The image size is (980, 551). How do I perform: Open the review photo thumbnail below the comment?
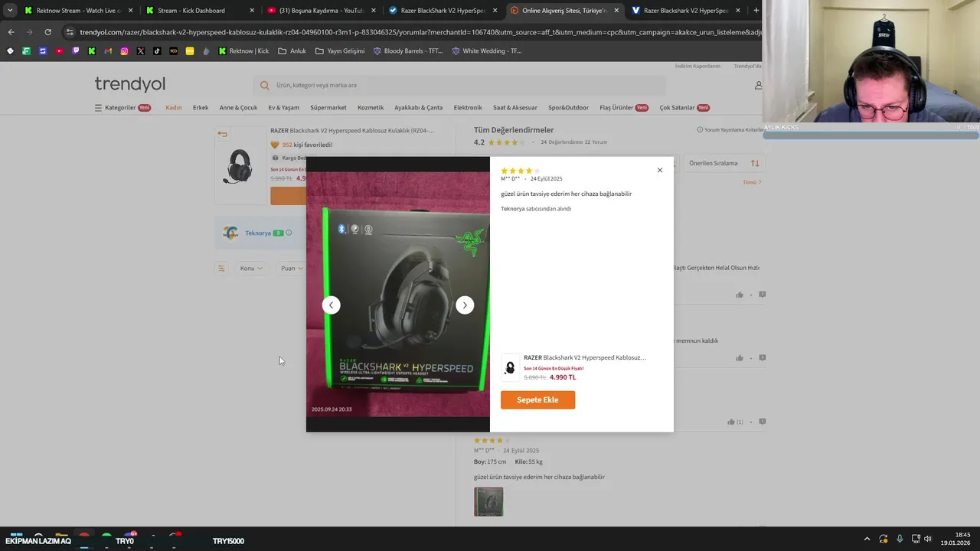click(x=488, y=501)
